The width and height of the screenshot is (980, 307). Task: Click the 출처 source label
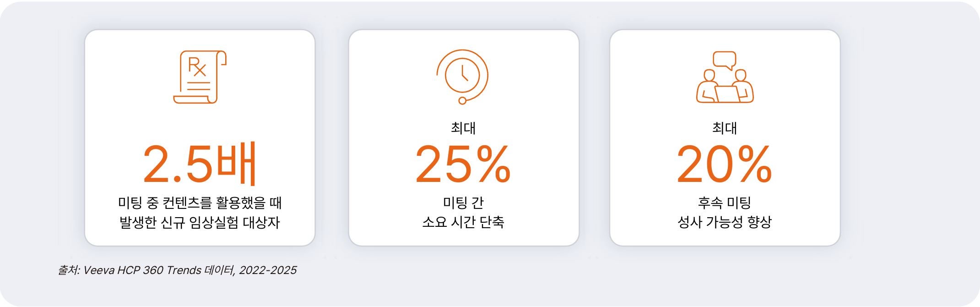pos(68,270)
